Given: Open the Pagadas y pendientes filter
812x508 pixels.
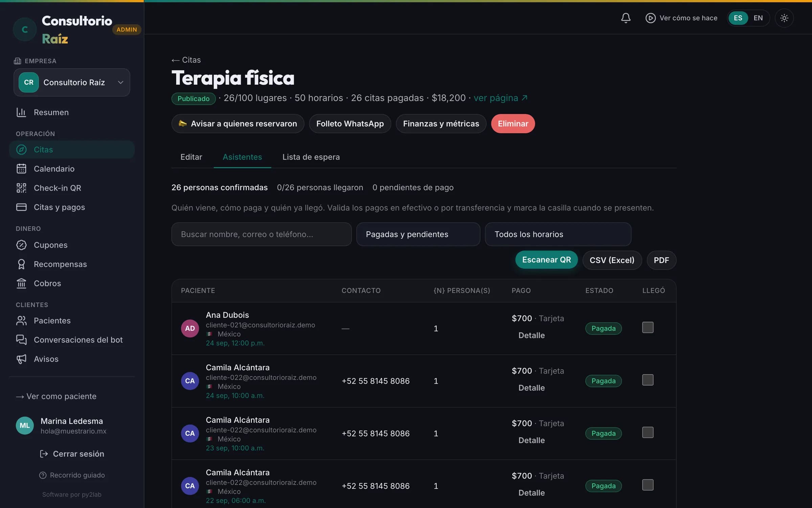Looking at the screenshot, I should point(418,234).
